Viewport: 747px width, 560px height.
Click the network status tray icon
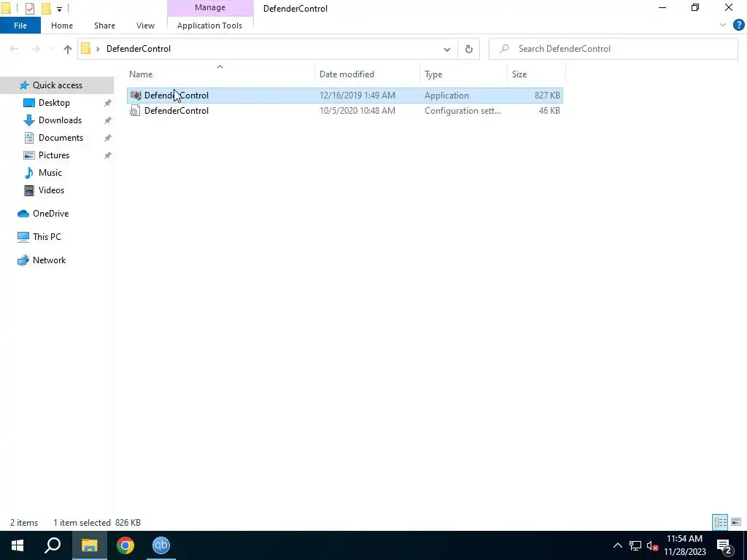[635, 545]
